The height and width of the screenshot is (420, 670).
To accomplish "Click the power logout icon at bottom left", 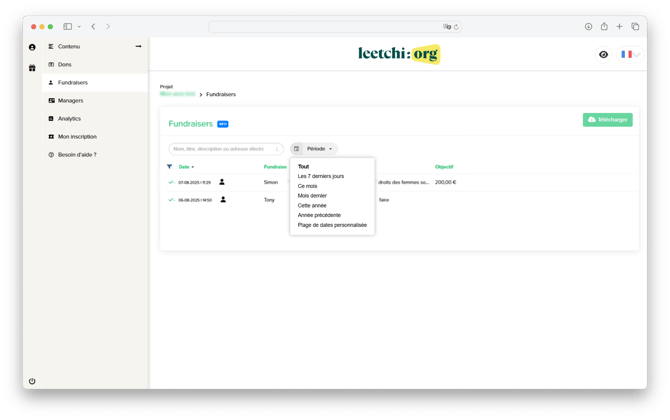I will click(x=32, y=381).
